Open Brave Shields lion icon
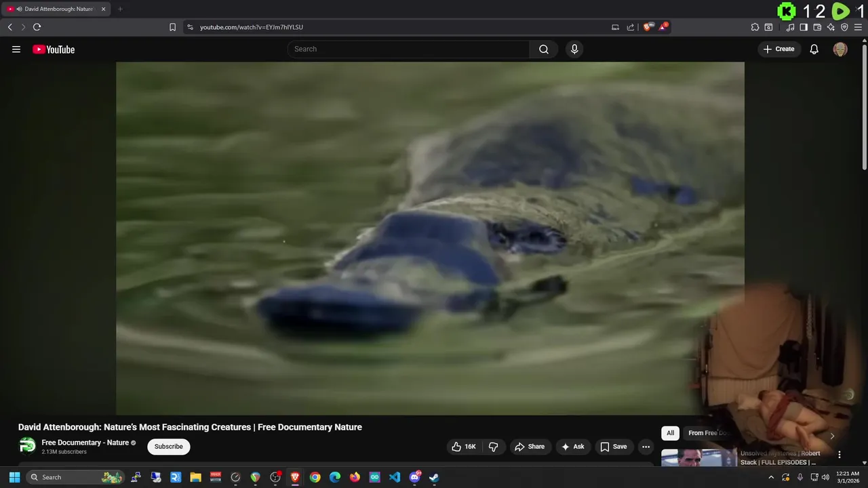 coord(648,27)
